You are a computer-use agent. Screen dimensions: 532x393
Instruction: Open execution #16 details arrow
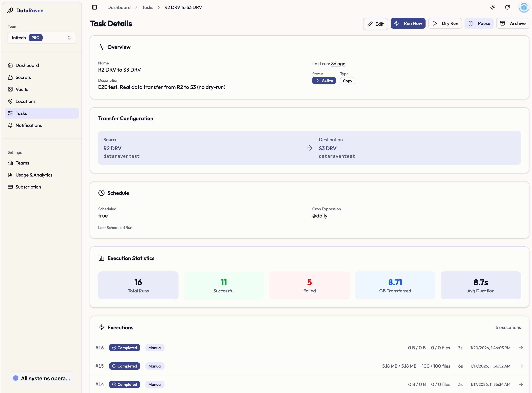click(x=521, y=348)
